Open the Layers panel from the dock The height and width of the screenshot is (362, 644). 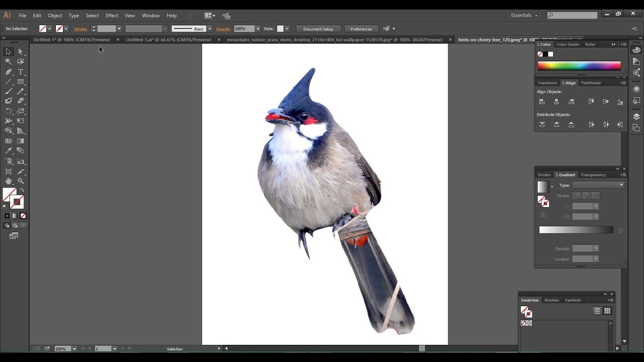(636, 117)
